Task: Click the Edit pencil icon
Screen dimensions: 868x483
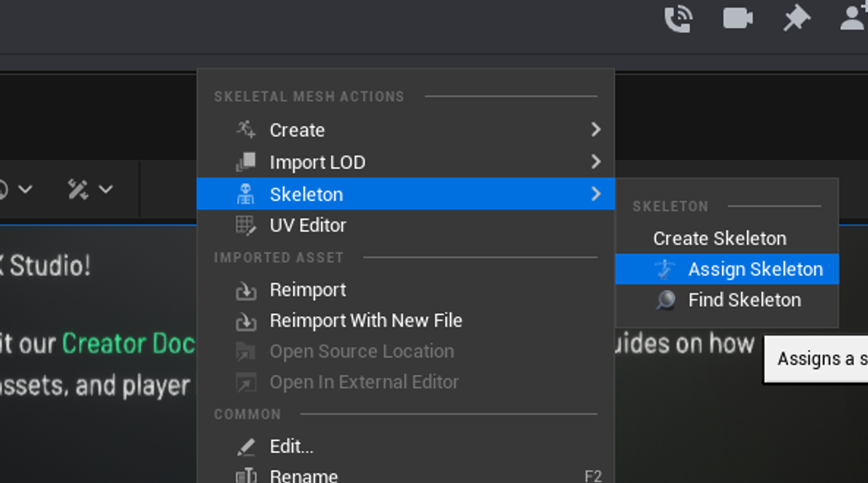Action: point(246,447)
